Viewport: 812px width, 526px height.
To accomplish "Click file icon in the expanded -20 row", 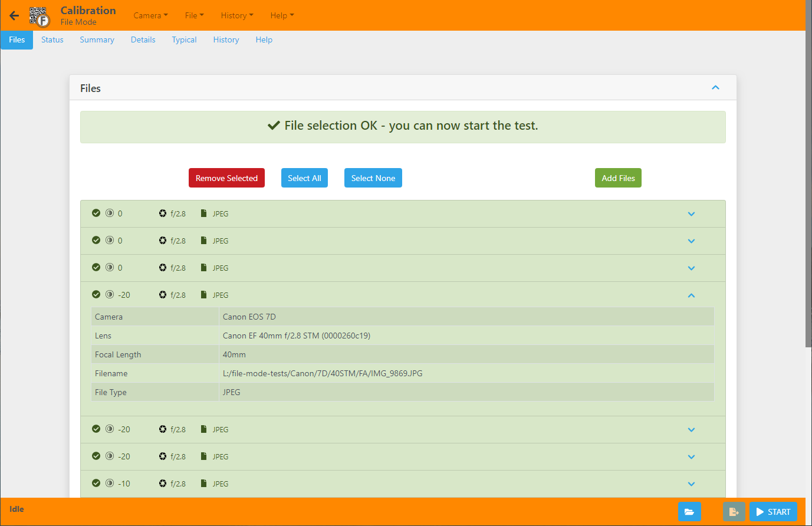I will pyautogui.click(x=203, y=294).
